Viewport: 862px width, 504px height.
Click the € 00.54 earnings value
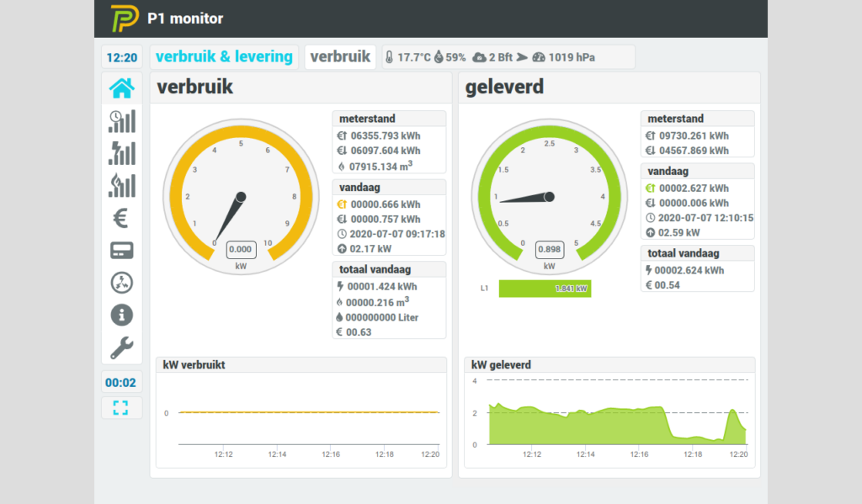[x=662, y=285]
